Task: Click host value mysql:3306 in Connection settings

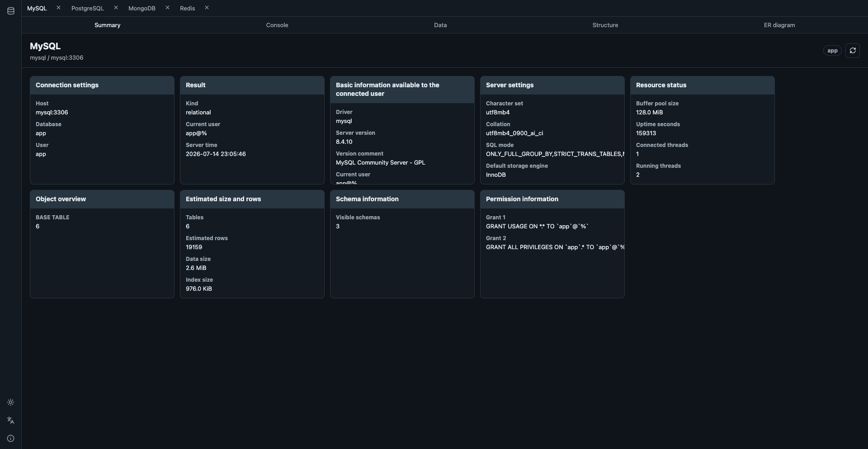Action: click(x=52, y=113)
